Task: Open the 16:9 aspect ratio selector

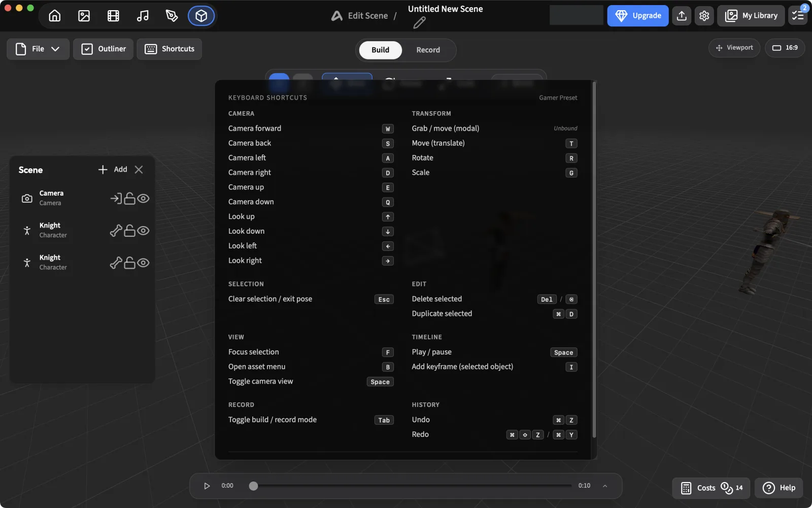Action: pyautogui.click(x=785, y=48)
